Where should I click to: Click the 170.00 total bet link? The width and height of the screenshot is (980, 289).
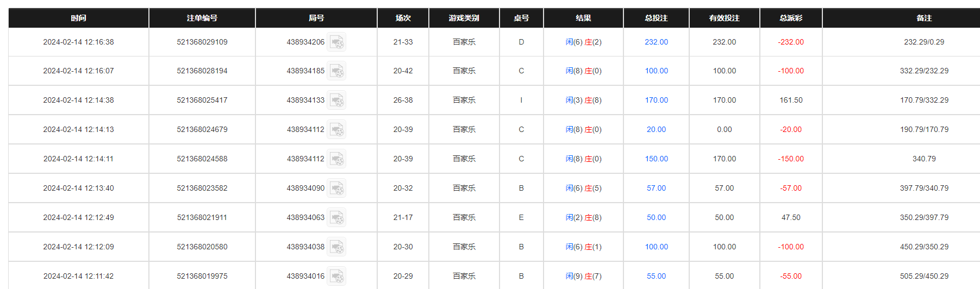point(656,100)
